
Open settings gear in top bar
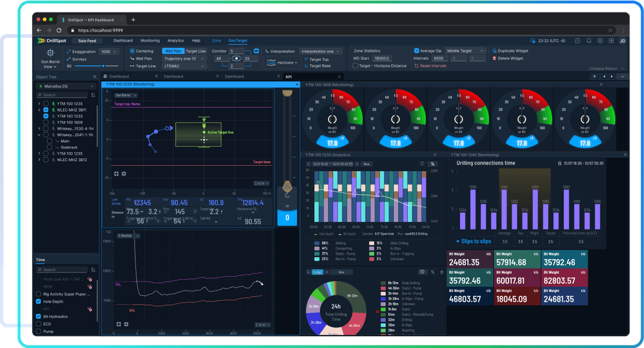tap(599, 41)
